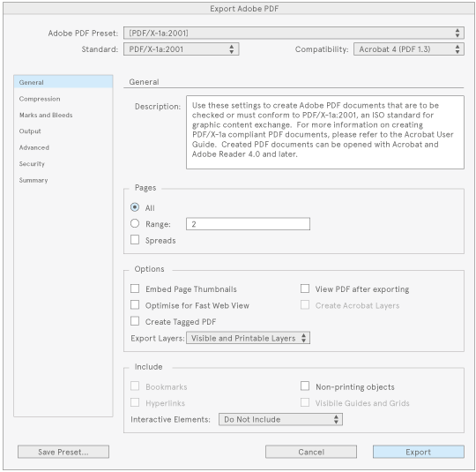Open the Compatibility Acrobat 4 dropdown
The image size is (476, 472).
coord(409,49)
